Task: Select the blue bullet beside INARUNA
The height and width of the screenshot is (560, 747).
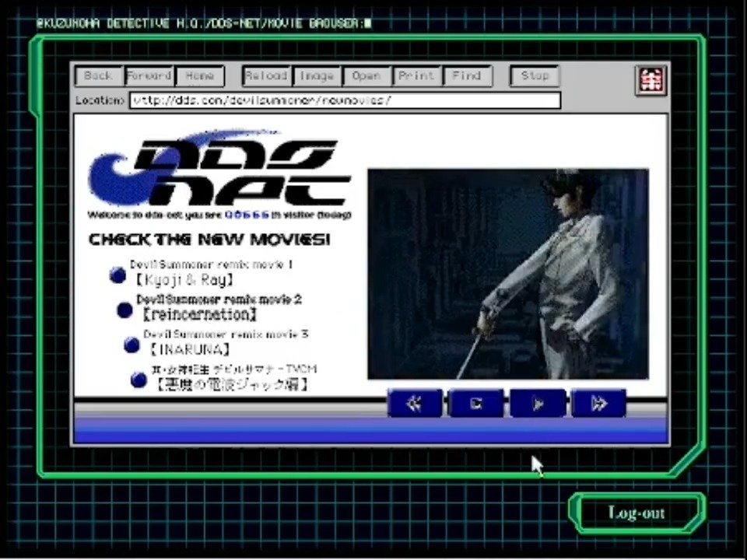Action: click(132, 345)
